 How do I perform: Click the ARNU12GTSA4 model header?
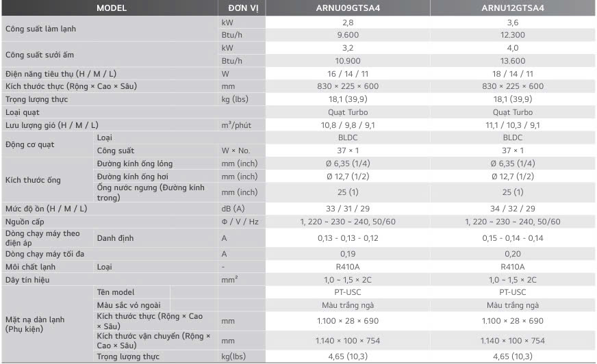[513, 8]
